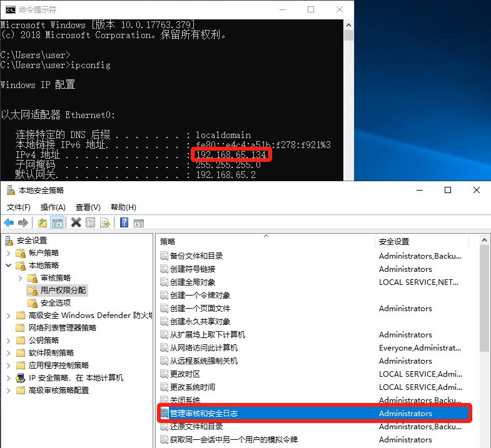The height and width of the screenshot is (448, 491).
Task: Expand the 高级审核策略配置 tree node
Action: point(9,391)
